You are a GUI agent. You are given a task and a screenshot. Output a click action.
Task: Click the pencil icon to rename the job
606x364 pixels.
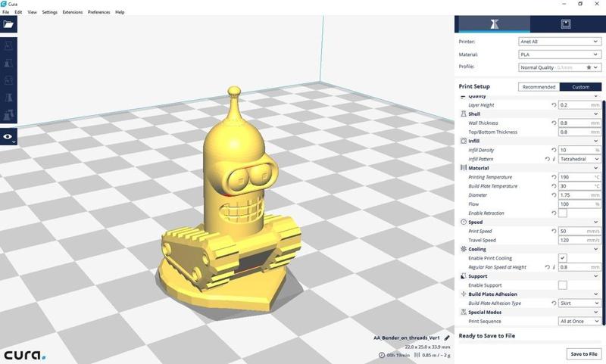pos(447,338)
